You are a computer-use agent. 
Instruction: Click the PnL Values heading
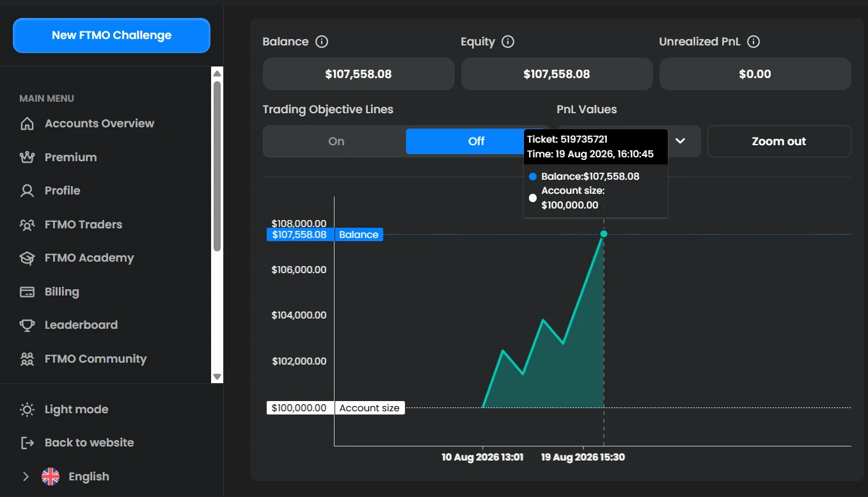587,109
